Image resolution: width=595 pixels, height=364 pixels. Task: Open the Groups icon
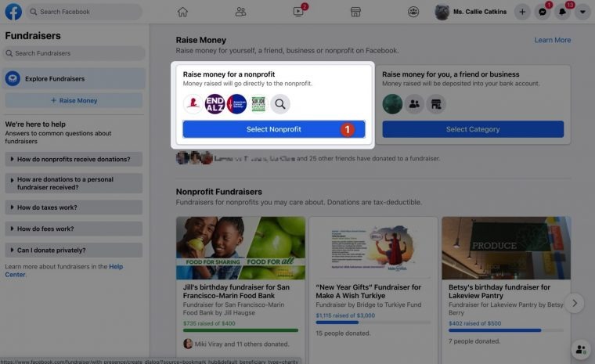click(x=413, y=12)
